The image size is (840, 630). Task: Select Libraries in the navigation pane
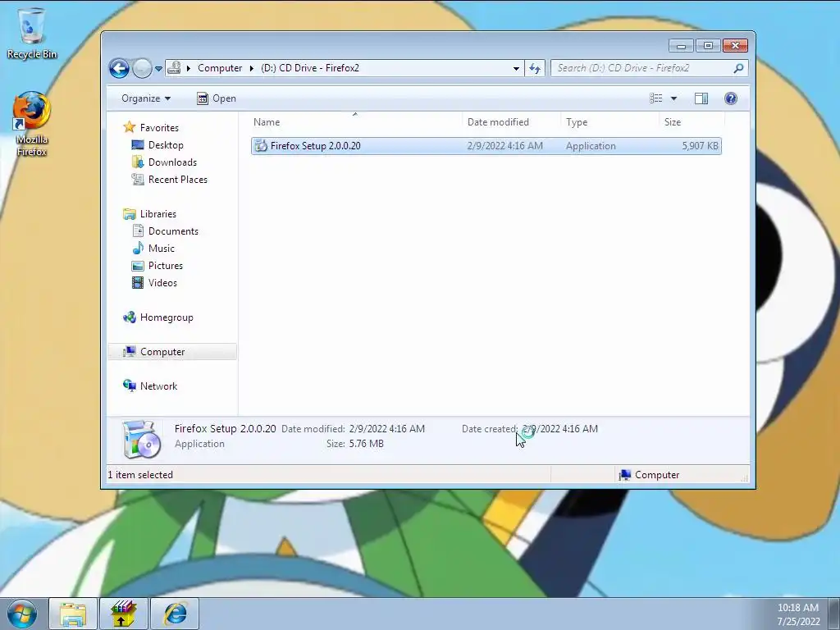(158, 214)
